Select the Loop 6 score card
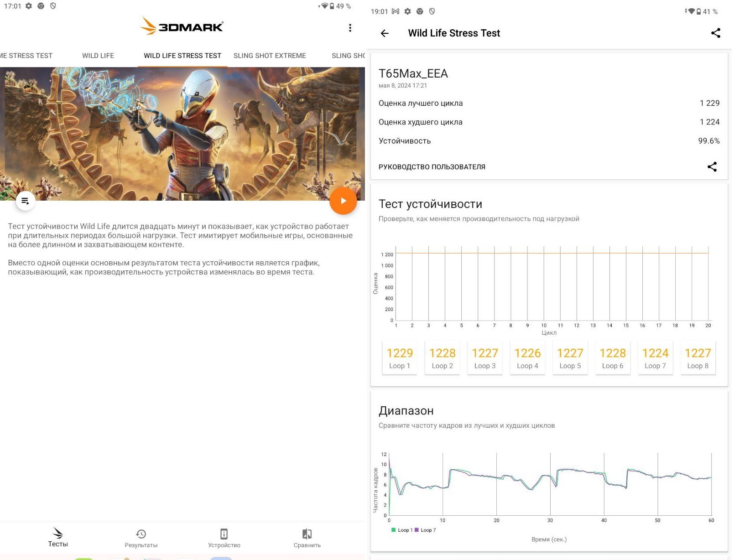The height and width of the screenshot is (560, 750). tap(613, 358)
